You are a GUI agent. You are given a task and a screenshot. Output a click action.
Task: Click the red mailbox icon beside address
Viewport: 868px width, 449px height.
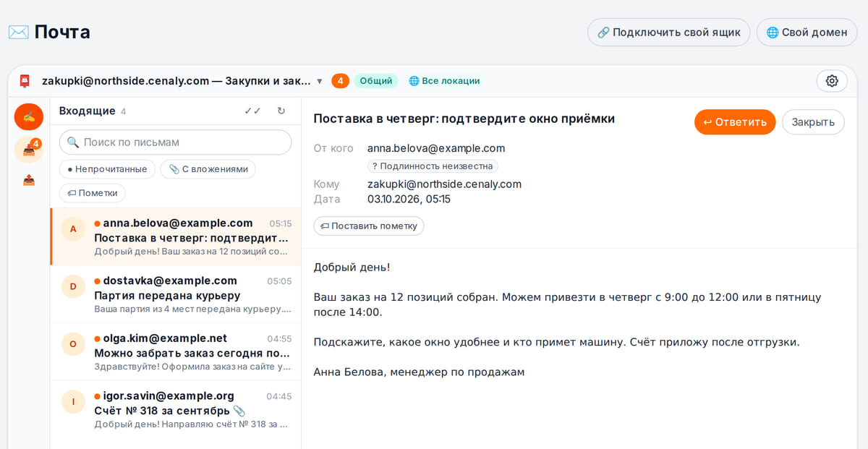click(25, 81)
